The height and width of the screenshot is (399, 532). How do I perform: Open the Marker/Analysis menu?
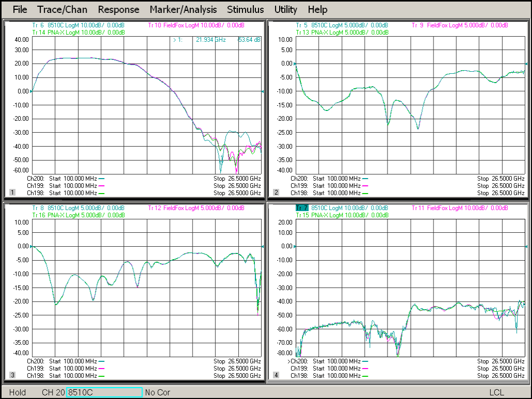point(183,9)
